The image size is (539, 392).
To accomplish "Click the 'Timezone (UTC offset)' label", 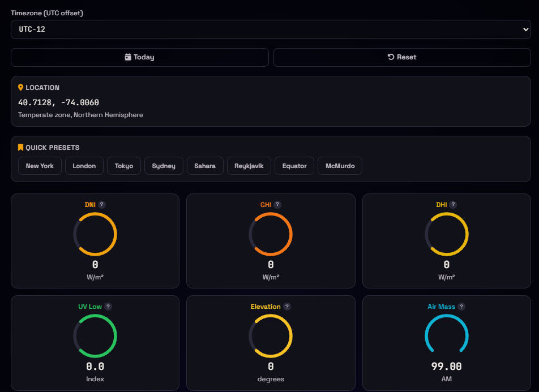I will (47, 13).
